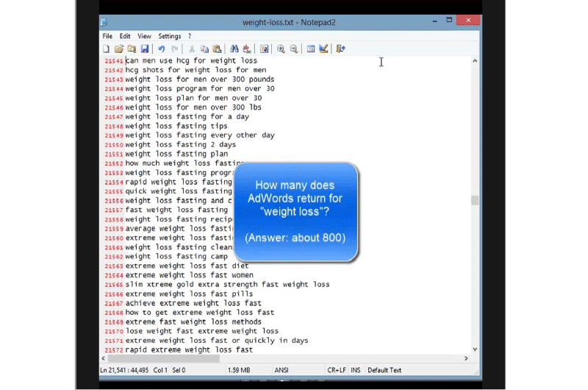Screen dimensions: 588x390
Task: Click the Ln 21,541 position status
Action: (124, 370)
